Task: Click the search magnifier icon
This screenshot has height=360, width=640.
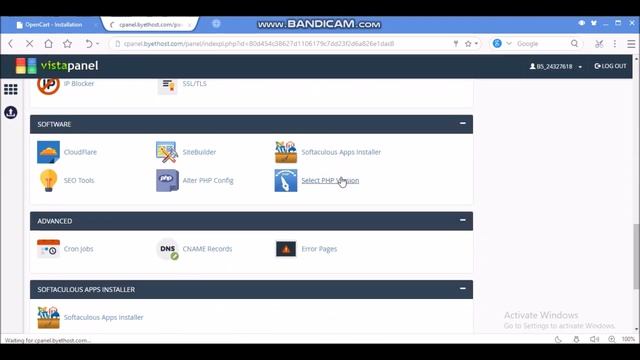Action: 574,43
